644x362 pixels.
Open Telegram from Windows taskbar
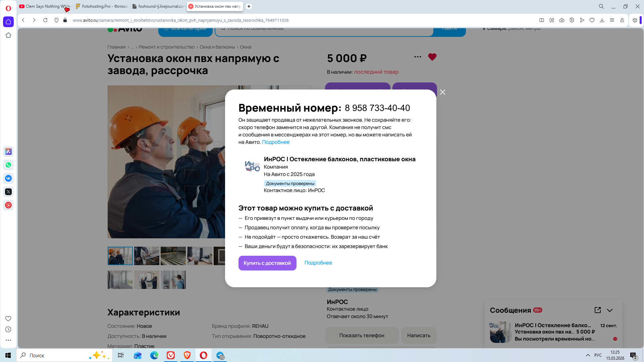click(220, 355)
